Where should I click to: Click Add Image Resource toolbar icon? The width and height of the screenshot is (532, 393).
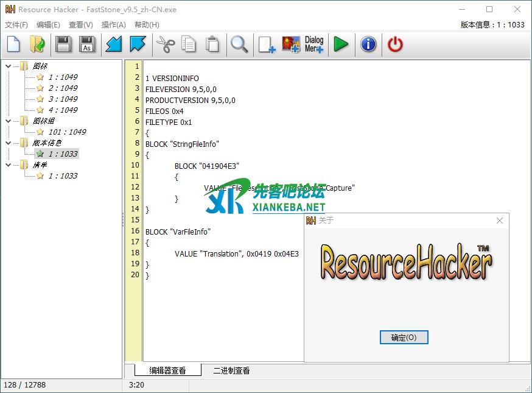point(290,44)
